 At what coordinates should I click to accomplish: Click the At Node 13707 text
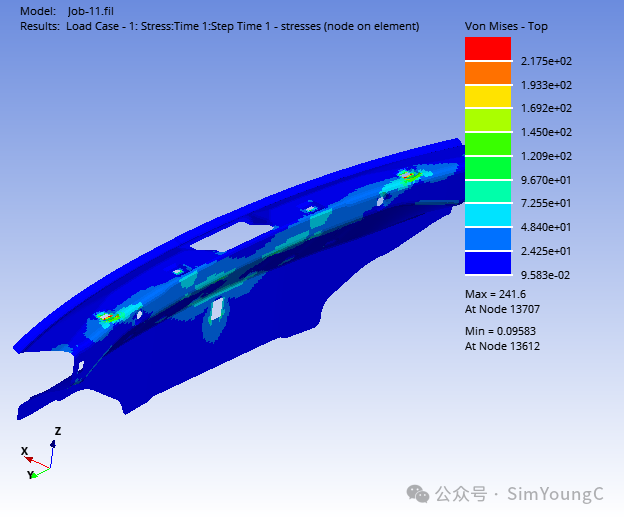tap(502, 309)
